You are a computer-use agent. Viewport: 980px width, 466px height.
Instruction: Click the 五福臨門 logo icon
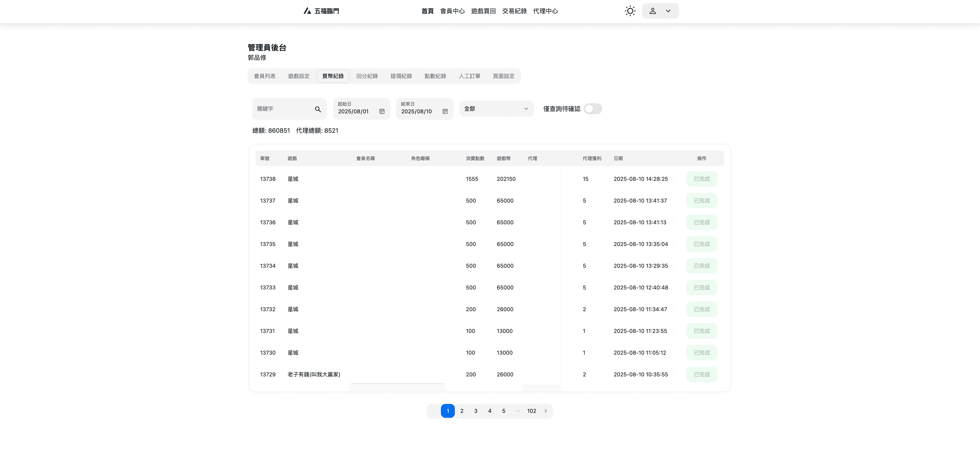tap(307, 11)
